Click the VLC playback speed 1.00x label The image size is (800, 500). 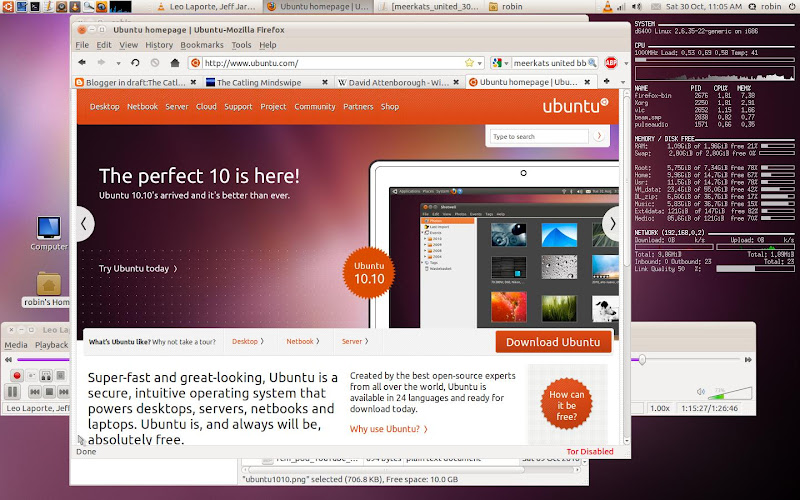[x=659, y=408]
